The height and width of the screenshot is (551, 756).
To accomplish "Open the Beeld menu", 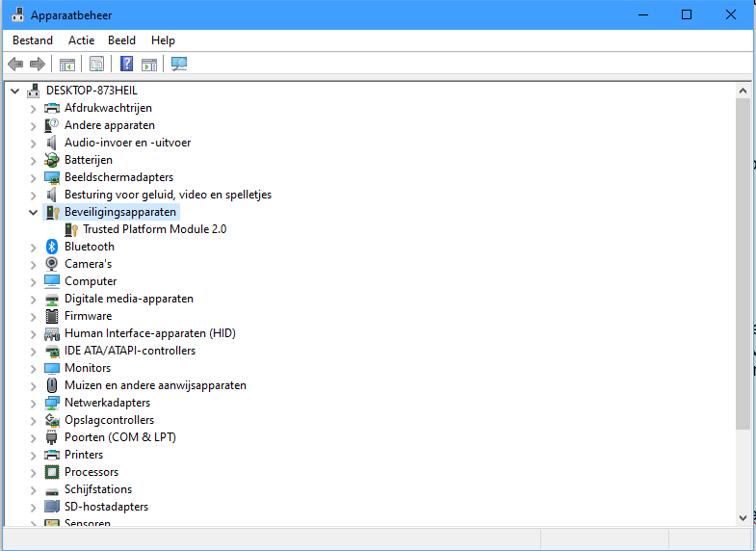I will coord(121,40).
